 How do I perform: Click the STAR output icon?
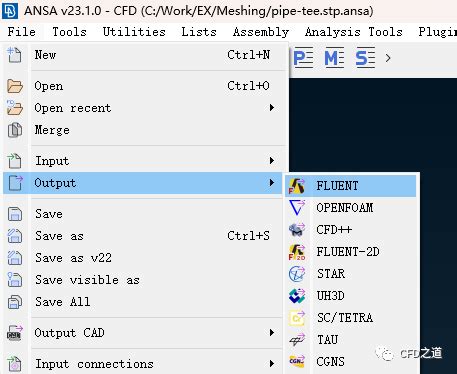(x=297, y=274)
